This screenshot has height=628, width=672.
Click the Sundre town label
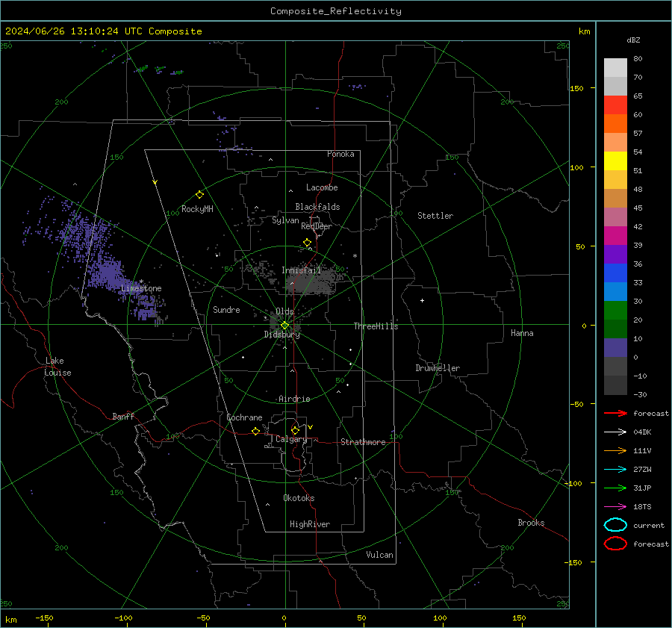pos(226,310)
